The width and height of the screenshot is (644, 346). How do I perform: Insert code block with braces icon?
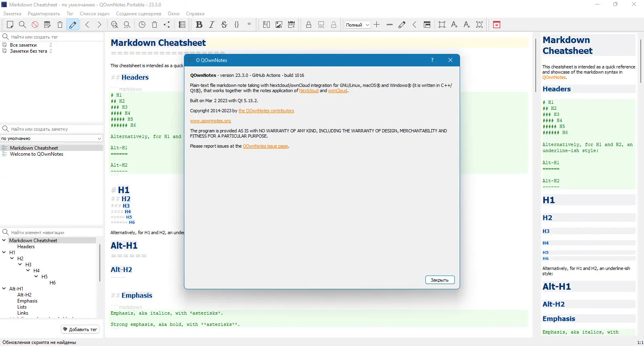(237, 25)
